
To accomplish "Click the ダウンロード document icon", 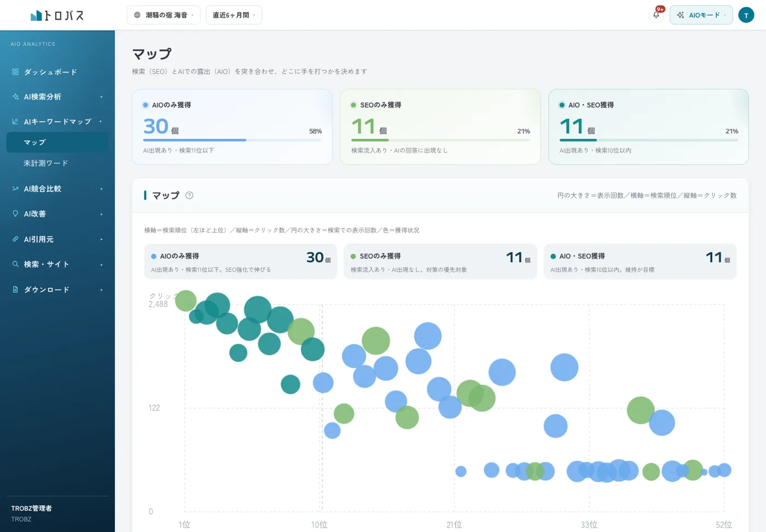I will 15,290.
